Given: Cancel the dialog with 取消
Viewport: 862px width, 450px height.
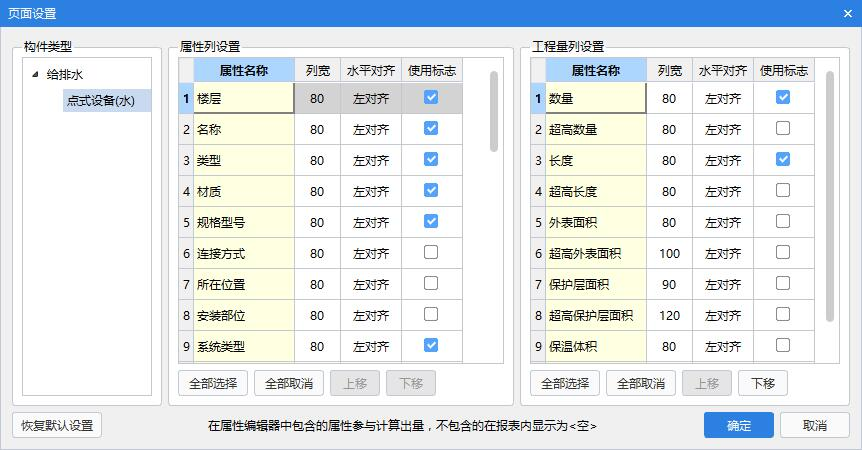Looking at the screenshot, I should pos(814,425).
